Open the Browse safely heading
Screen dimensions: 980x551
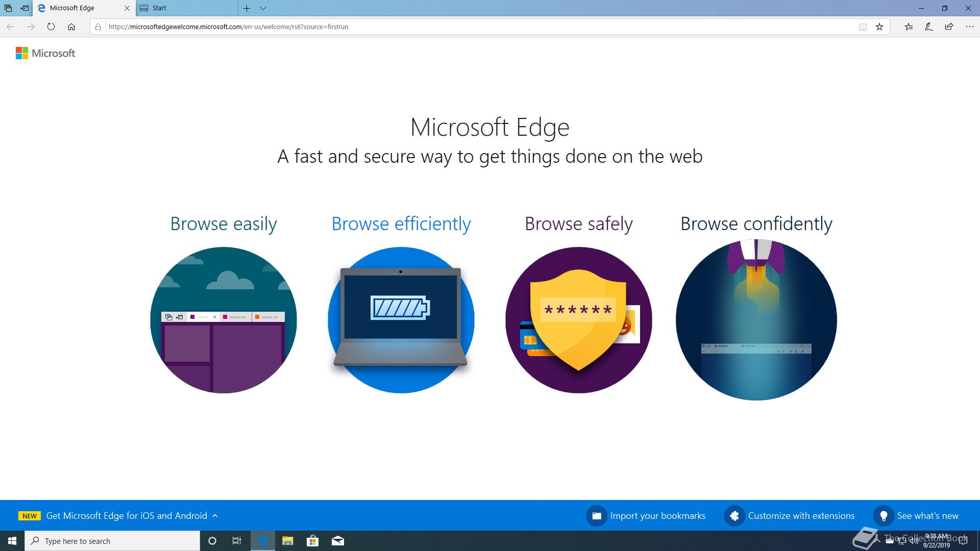tap(579, 223)
